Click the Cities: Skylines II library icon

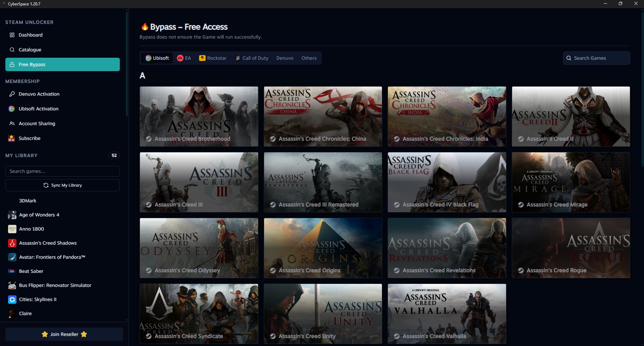pyautogui.click(x=12, y=299)
